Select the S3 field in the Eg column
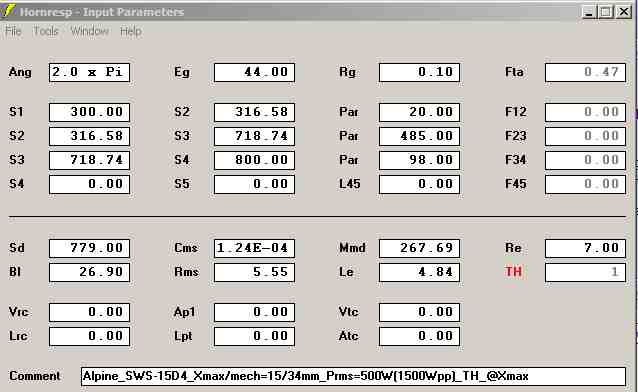This screenshot has width=638, height=392. (254, 136)
